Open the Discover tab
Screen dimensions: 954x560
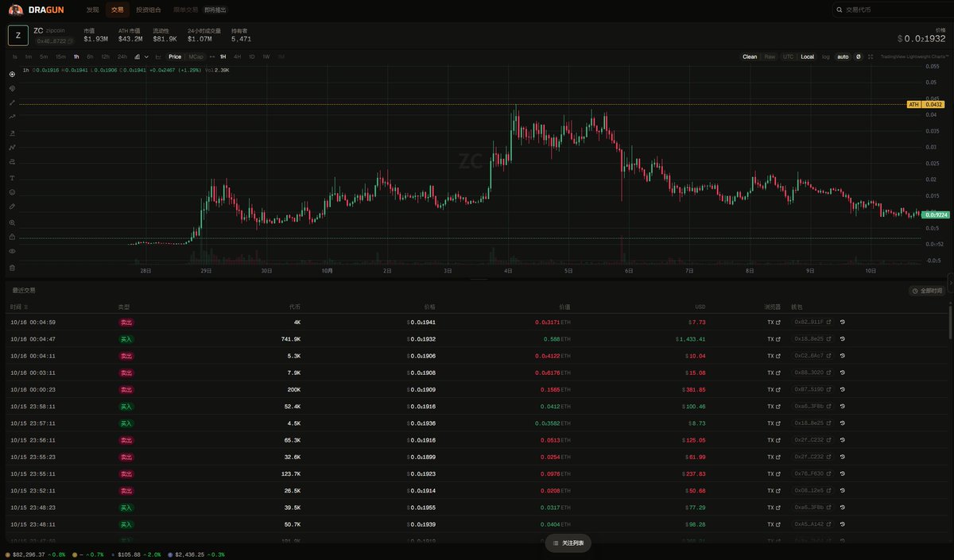point(93,10)
